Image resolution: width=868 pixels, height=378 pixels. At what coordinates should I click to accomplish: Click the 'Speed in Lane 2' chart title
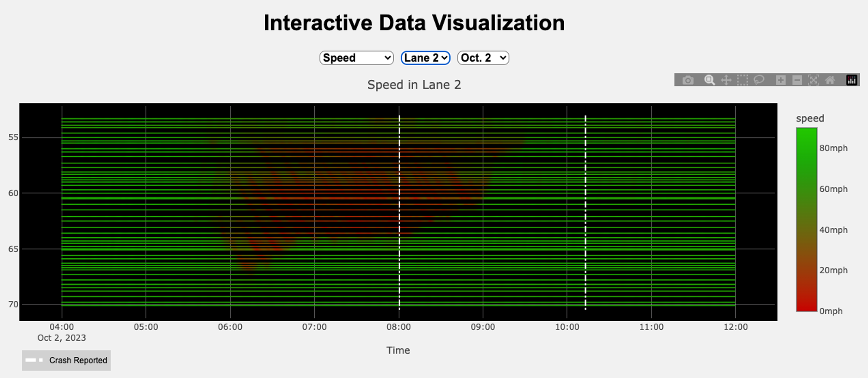click(x=414, y=85)
